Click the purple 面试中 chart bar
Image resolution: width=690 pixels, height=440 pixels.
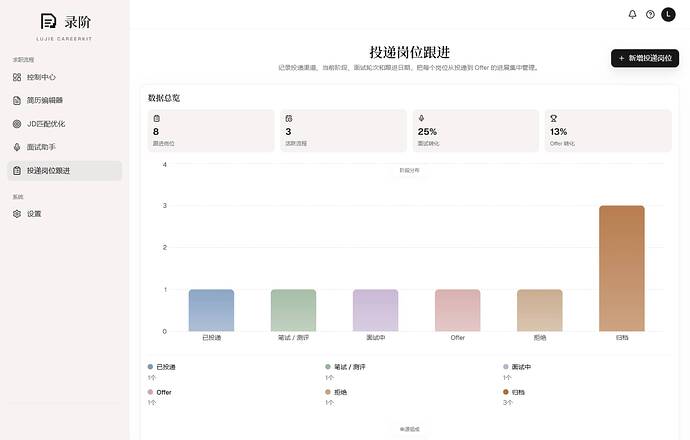(x=375, y=310)
